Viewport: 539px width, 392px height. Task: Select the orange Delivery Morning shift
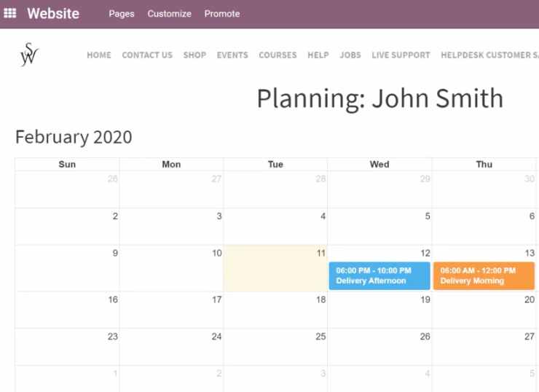[484, 275]
